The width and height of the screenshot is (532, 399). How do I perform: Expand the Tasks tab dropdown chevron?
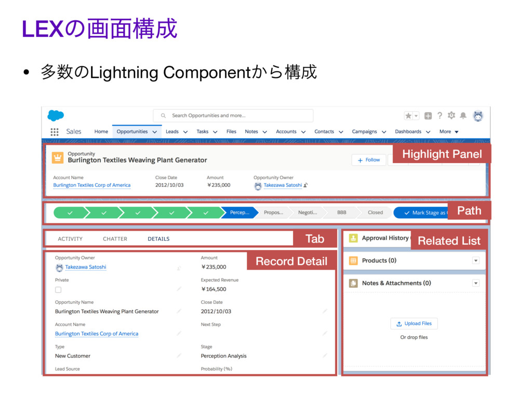[x=215, y=132]
